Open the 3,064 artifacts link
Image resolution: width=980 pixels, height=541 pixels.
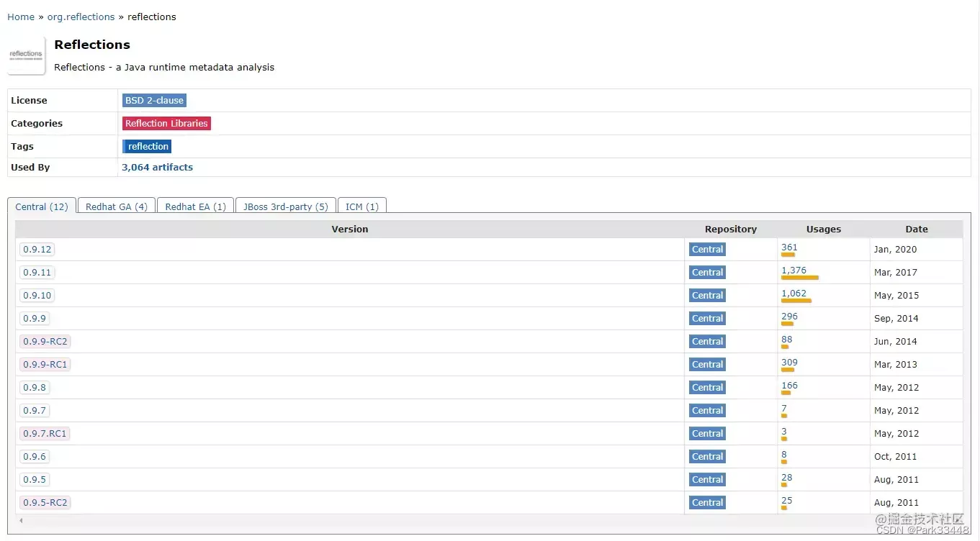click(157, 168)
